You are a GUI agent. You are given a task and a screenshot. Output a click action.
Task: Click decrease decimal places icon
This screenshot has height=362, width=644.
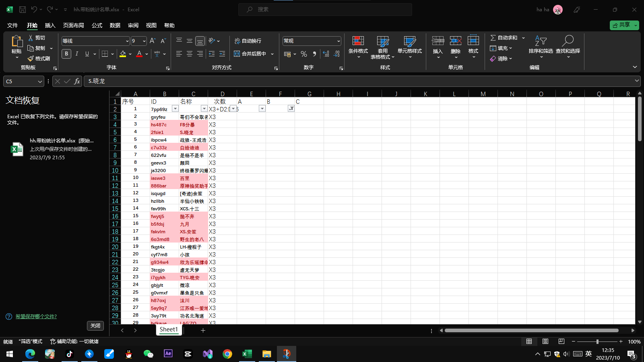(336, 54)
